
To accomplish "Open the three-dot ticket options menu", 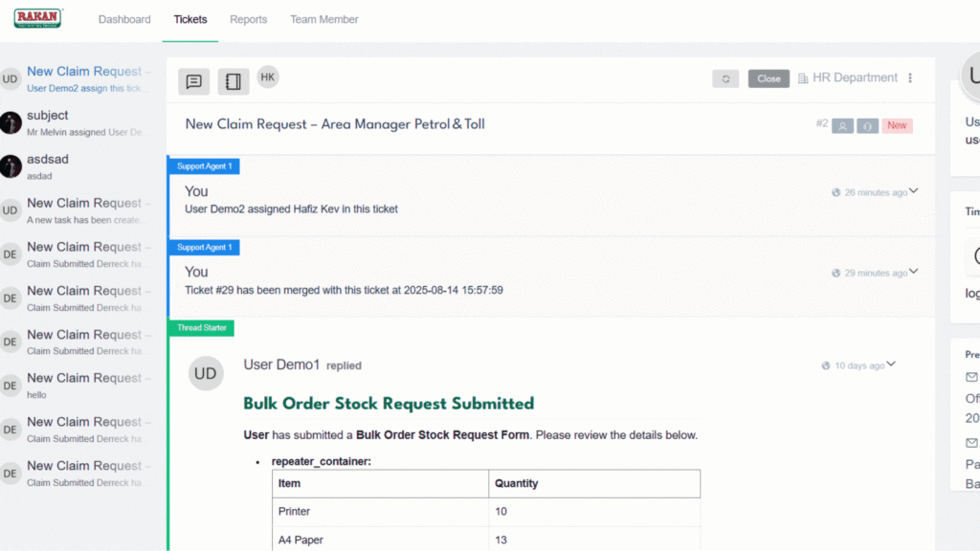I will coord(910,78).
